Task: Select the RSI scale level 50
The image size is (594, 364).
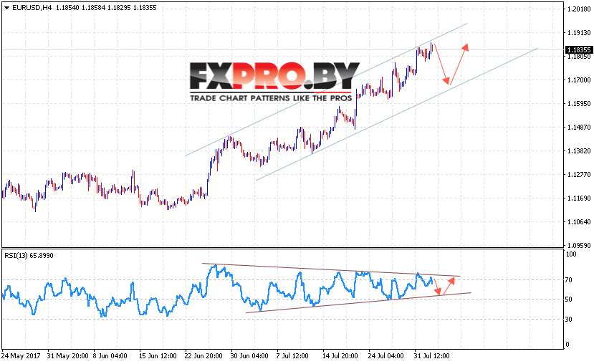Action: (569, 300)
